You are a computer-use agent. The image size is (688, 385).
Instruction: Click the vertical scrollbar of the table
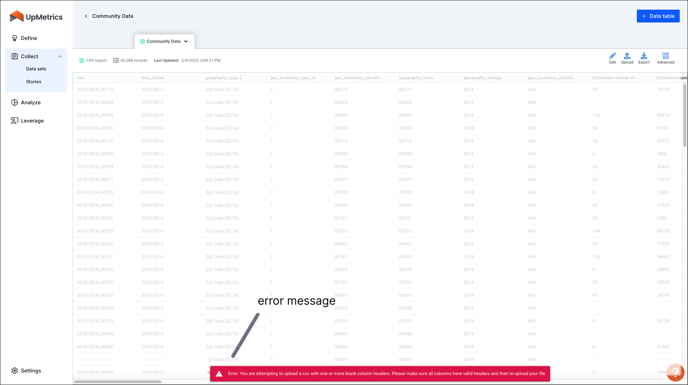pos(684,115)
